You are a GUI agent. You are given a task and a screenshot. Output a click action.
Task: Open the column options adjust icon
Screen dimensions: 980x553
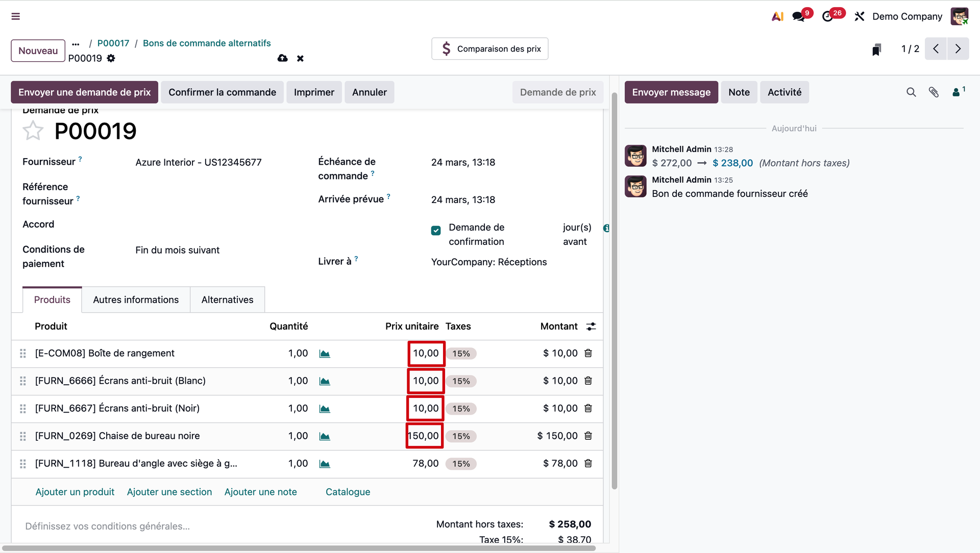(x=591, y=326)
